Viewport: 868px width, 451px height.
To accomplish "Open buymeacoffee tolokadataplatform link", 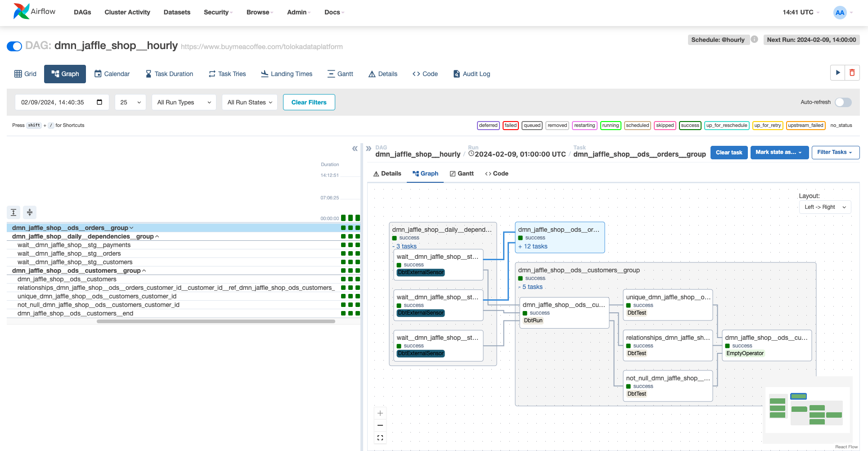I will tap(262, 47).
